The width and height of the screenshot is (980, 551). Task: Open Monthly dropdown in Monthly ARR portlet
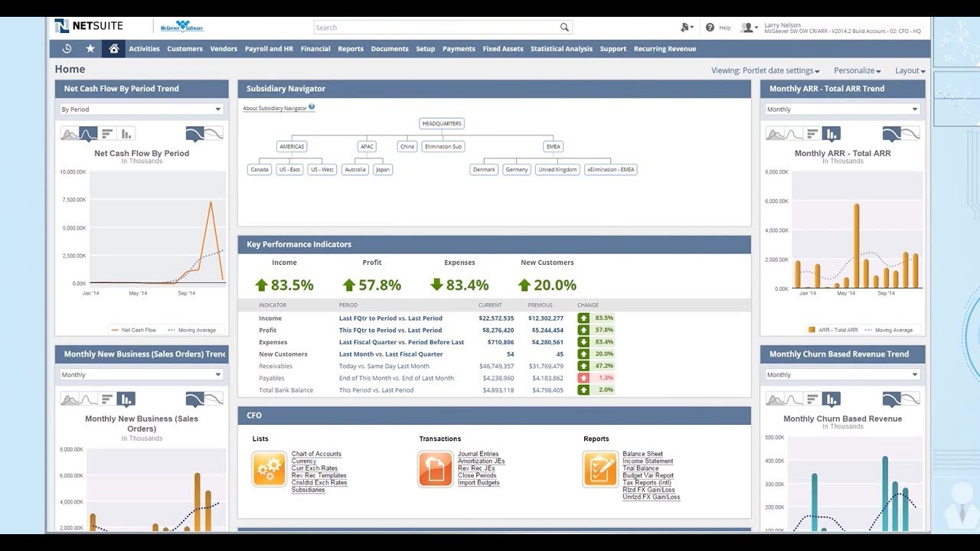pos(842,109)
